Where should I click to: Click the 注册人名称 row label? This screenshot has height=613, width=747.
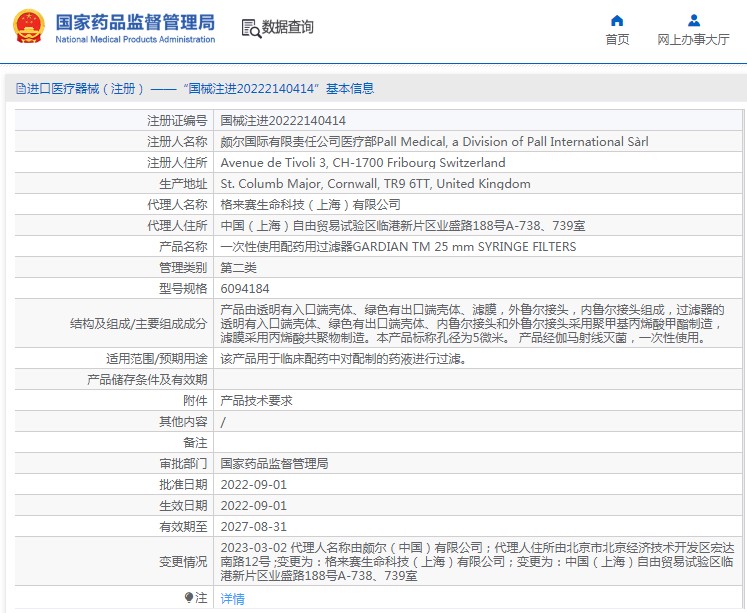point(177,141)
